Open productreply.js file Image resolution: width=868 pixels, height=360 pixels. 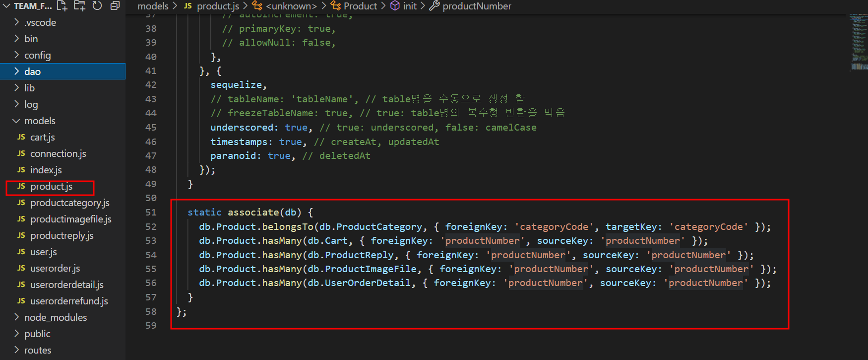click(x=62, y=235)
